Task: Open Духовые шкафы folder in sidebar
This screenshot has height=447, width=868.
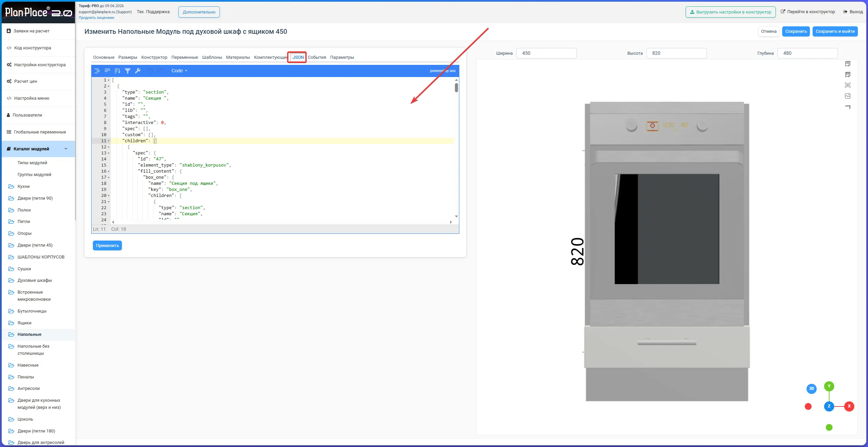Action: click(x=34, y=280)
